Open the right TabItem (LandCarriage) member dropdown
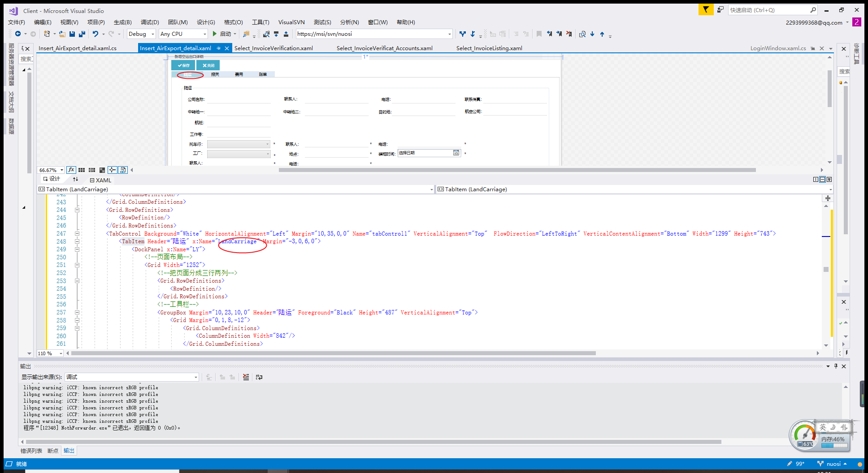This screenshot has height=473, width=868. pyautogui.click(x=635, y=189)
